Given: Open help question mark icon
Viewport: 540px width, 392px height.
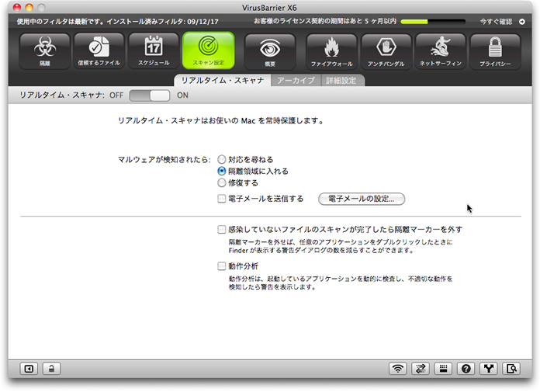Looking at the screenshot, I should [x=466, y=369].
